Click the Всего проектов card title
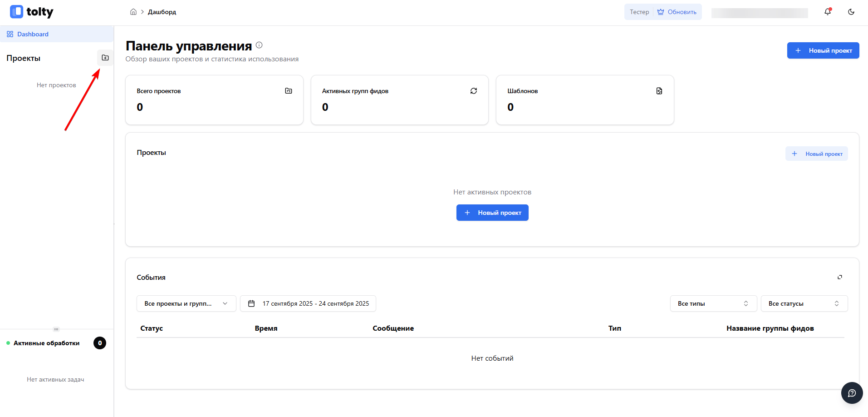Image resolution: width=868 pixels, height=417 pixels. tap(159, 91)
